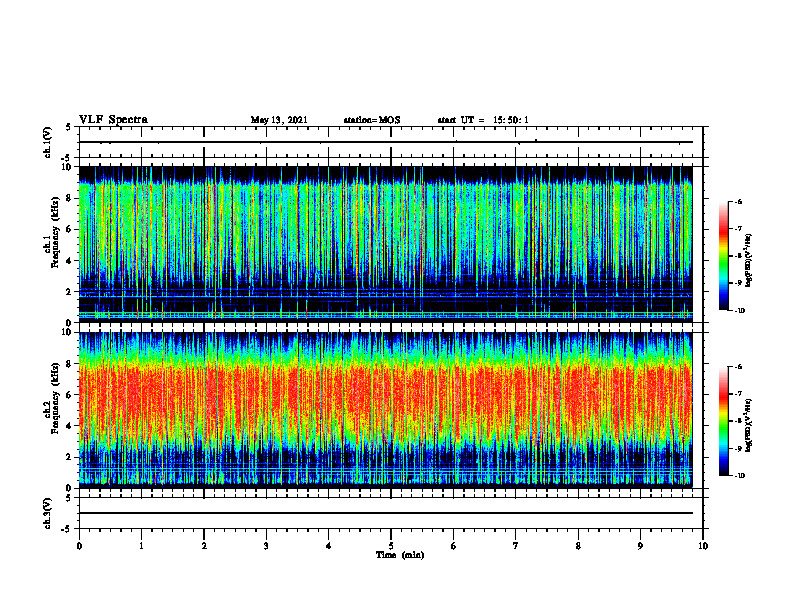Image resolution: width=792 pixels, height=612 pixels.
Task: Click the "-9" label on the ch.2 color bar
Action: 738,448
